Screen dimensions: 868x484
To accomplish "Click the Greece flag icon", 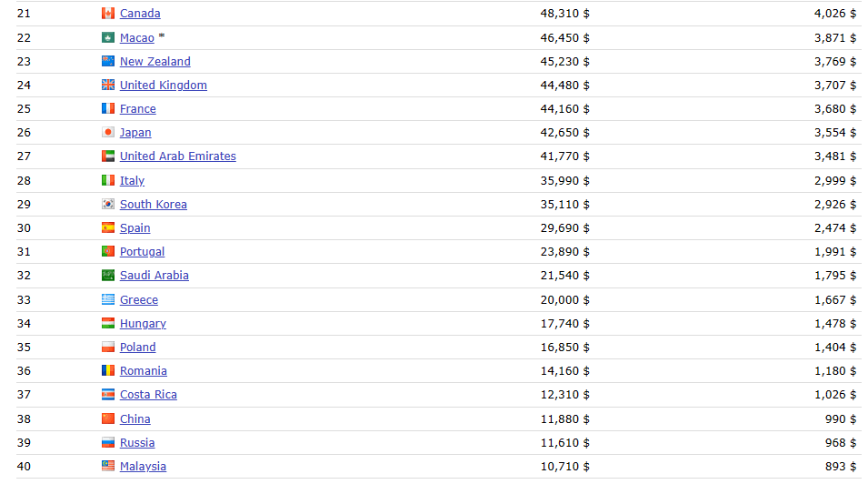I will click(108, 300).
